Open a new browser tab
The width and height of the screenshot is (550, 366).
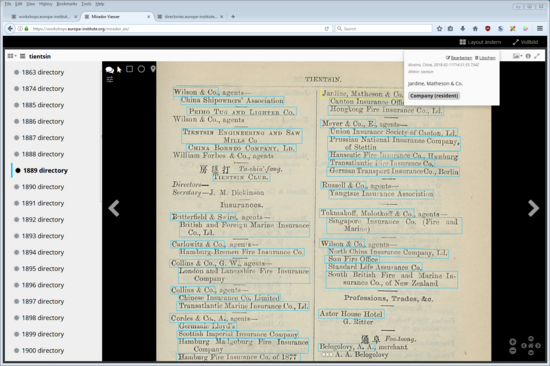[233, 16]
